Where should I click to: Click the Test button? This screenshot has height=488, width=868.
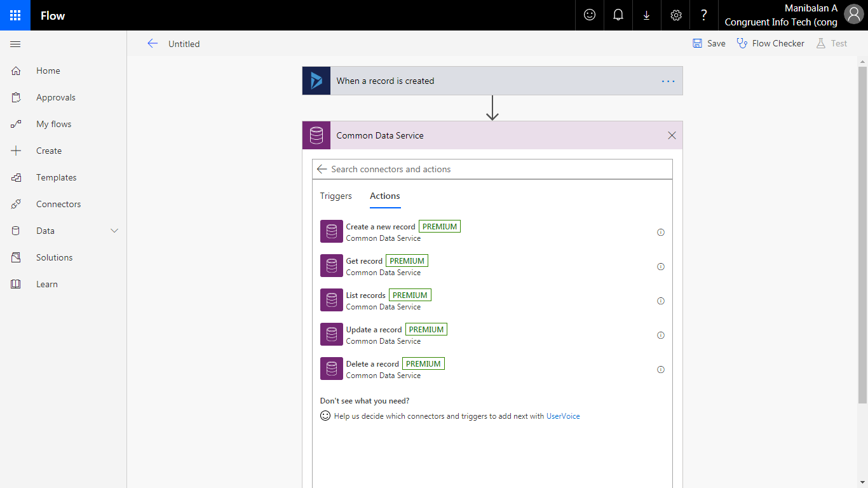pyautogui.click(x=832, y=43)
